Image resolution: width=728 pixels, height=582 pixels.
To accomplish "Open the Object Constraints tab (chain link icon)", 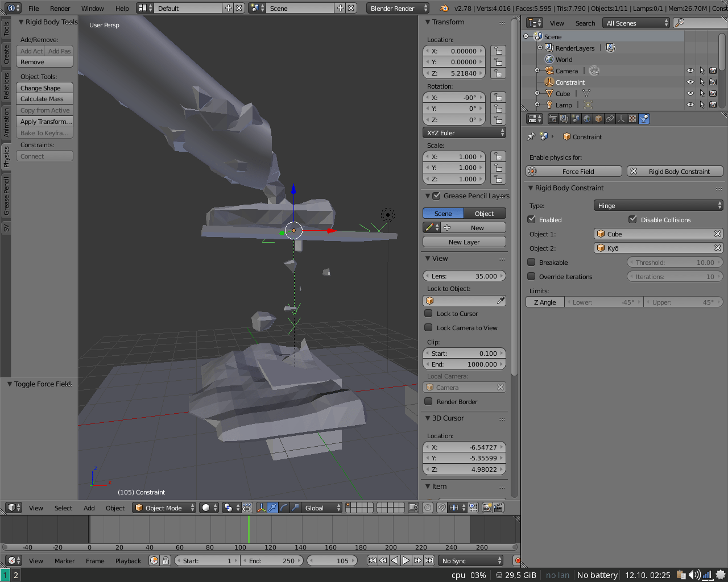I will (x=610, y=119).
